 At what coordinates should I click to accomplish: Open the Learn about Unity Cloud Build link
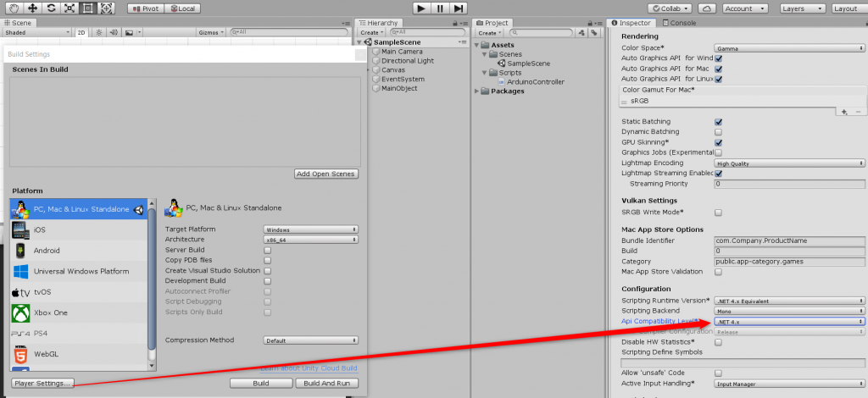coord(309,368)
